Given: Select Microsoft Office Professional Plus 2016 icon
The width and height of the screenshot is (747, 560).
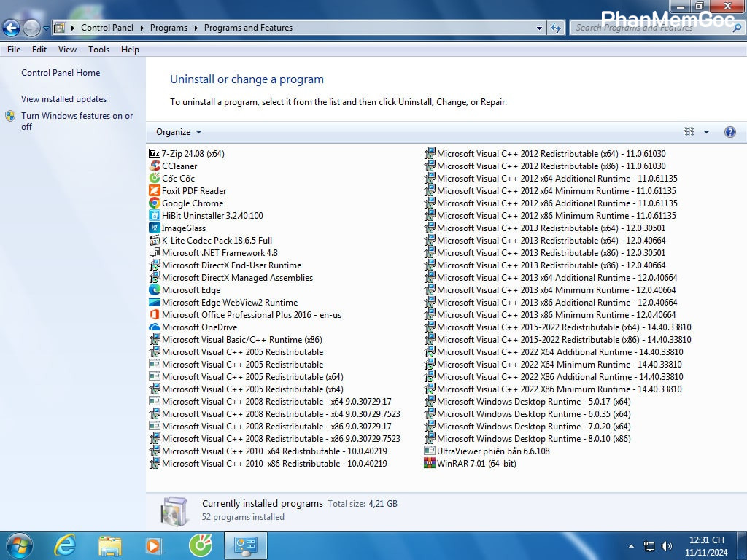Looking at the screenshot, I should pos(154,315).
